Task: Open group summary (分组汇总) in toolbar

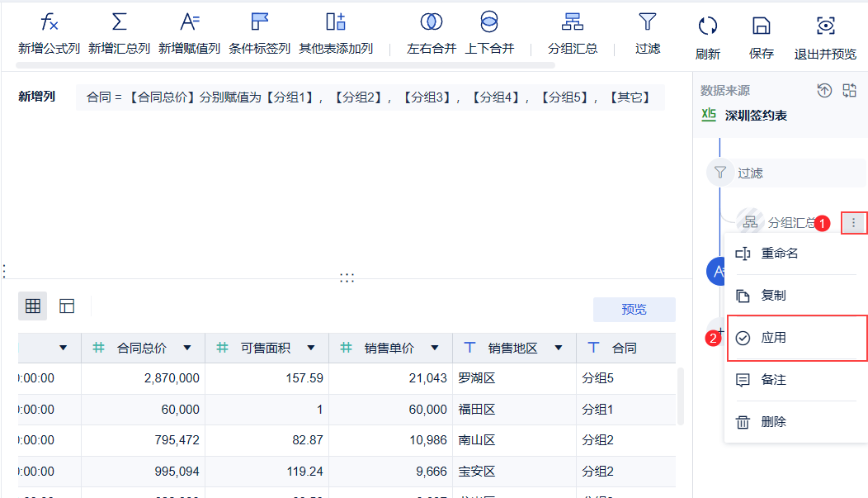Action: tap(573, 33)
